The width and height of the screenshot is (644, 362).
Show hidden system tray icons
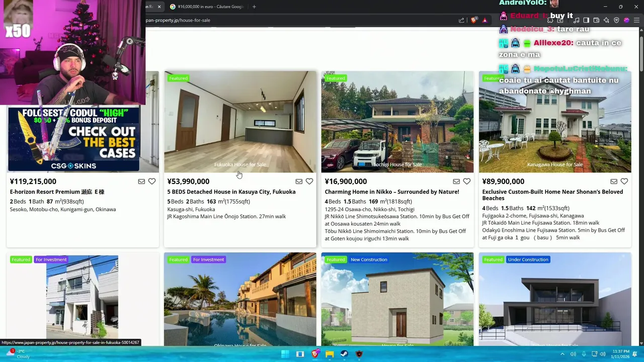tap(562, 354)
